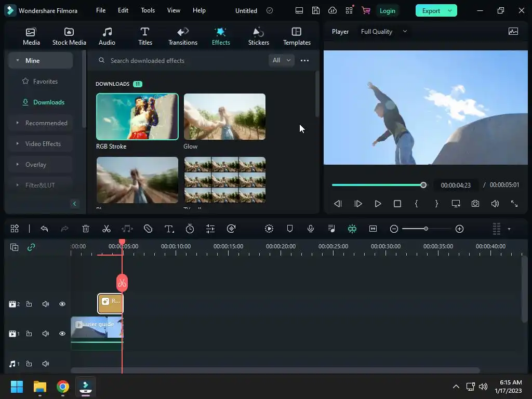Click the Login button

(387, 11)
